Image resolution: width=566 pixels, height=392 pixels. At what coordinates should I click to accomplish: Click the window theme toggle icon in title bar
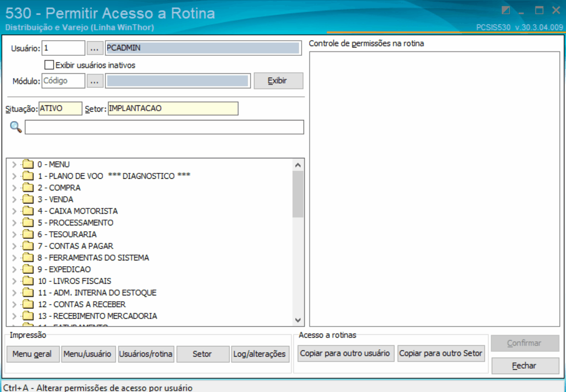pos(506,10)
